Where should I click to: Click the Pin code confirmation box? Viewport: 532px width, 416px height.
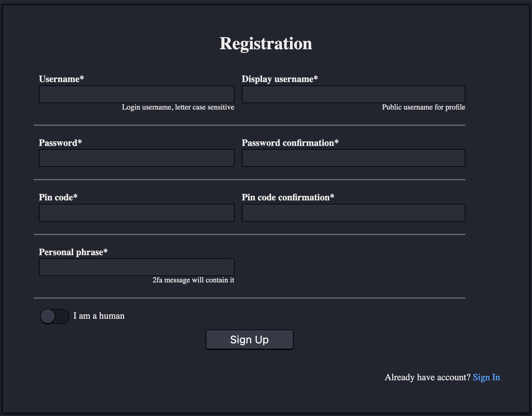point(353,213)
